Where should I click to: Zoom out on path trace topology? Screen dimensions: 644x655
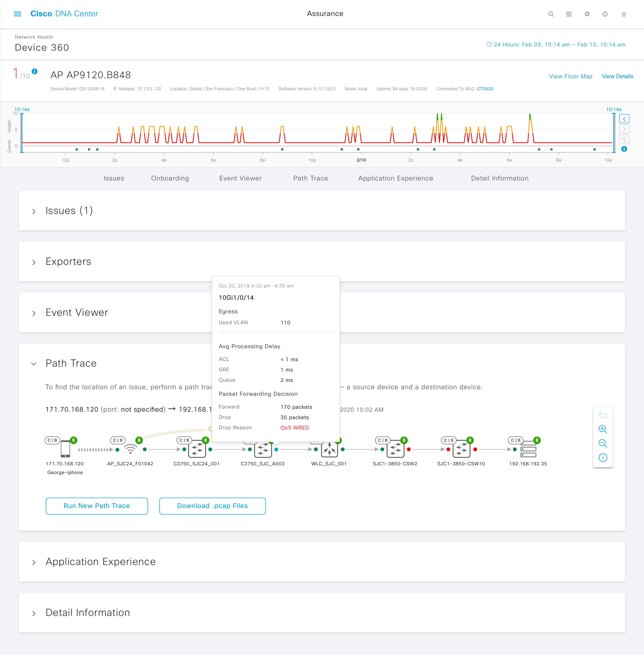[603, 443]
